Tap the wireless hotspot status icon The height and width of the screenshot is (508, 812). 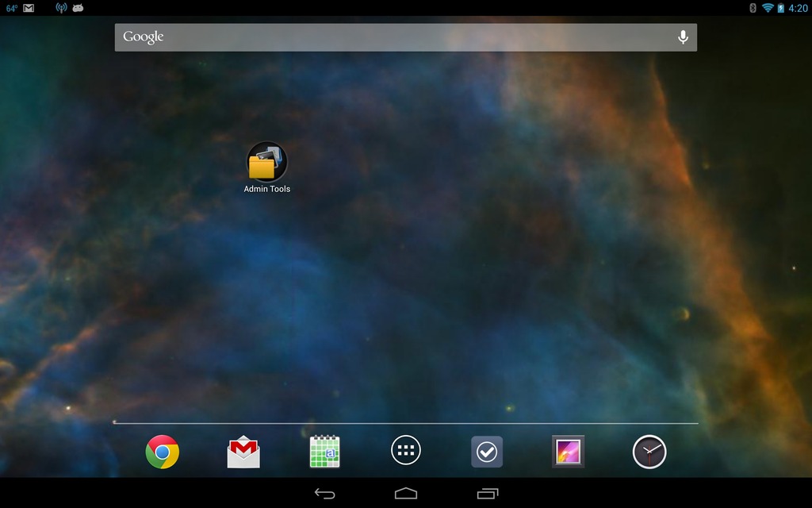[x=61, y=8]
